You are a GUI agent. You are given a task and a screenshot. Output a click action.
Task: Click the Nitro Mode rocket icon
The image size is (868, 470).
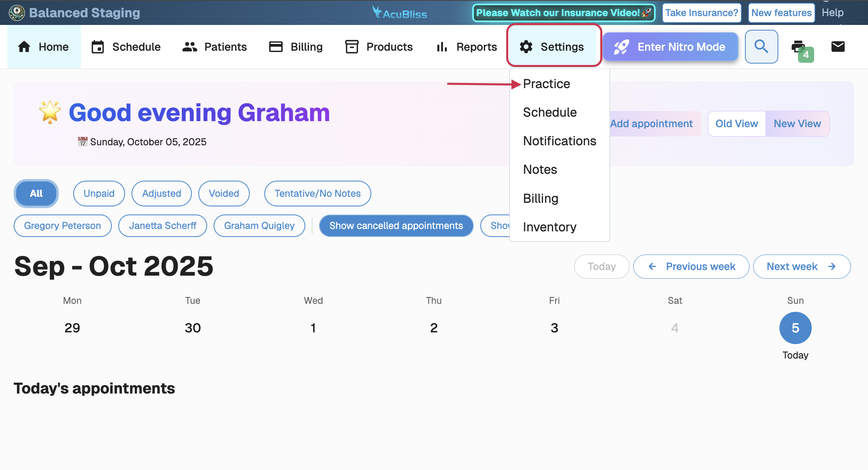(621, 47)
